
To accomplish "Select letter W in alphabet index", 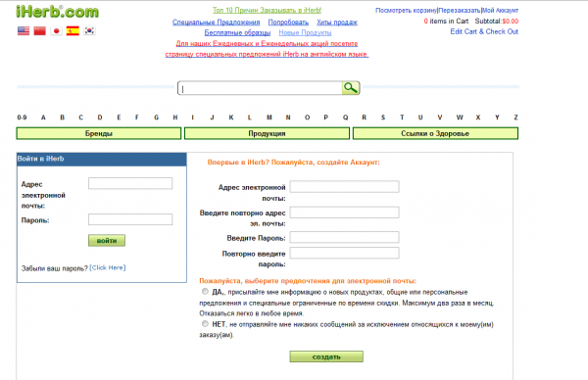I will tap(460, 118).
